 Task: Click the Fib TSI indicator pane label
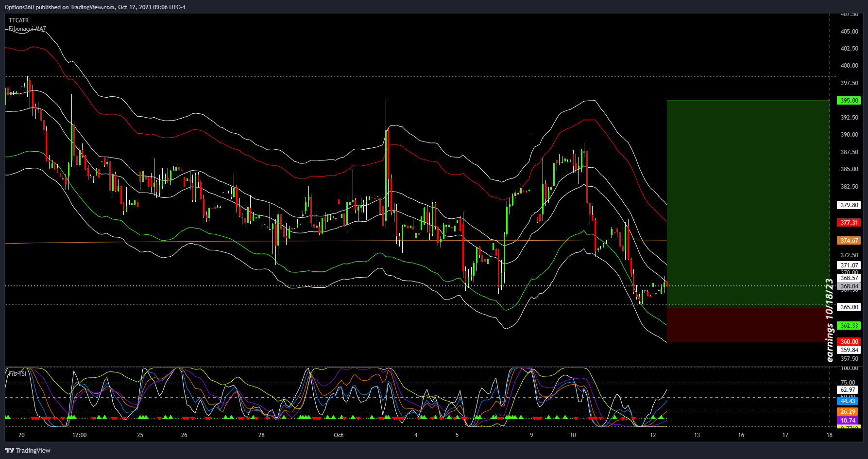click(x=17, y=373)
